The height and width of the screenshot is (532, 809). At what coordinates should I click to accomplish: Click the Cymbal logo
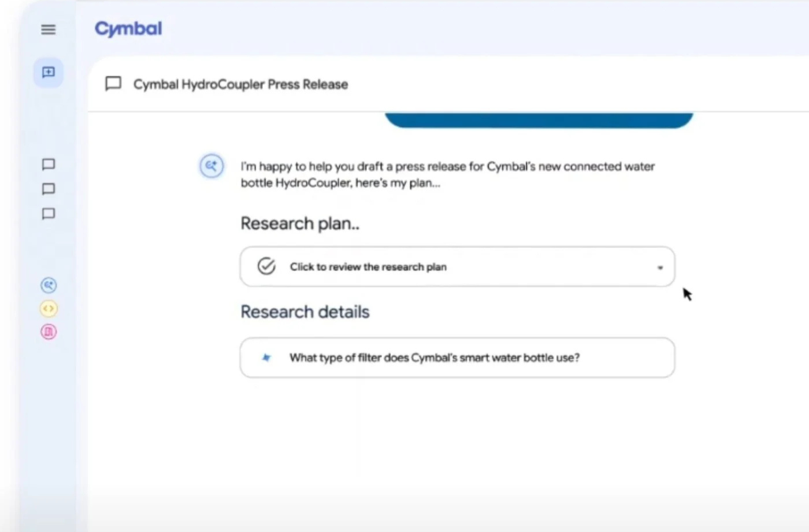tap(128, 29)
